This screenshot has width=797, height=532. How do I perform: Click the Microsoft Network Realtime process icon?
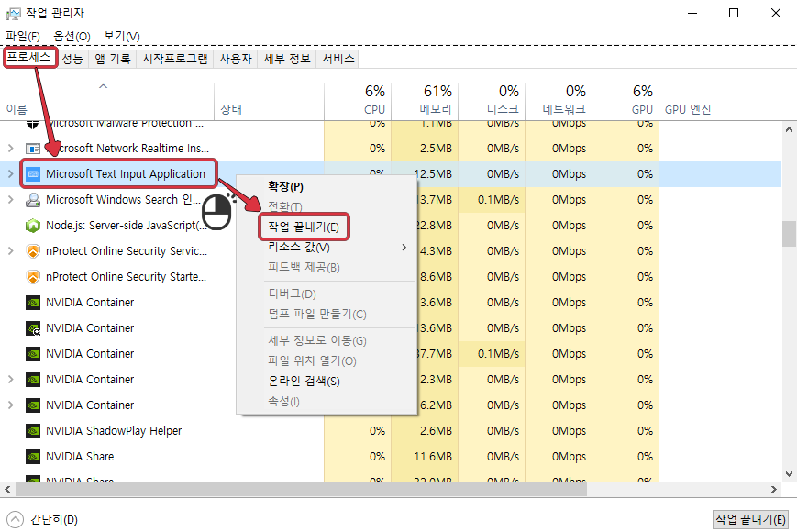(31, 148)
